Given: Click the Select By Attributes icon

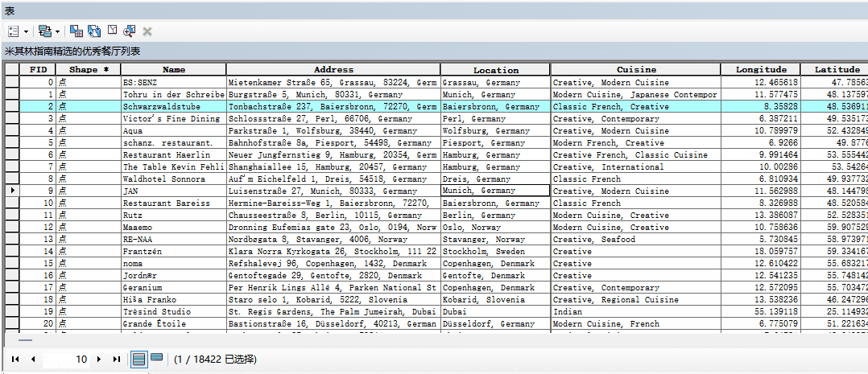Looking at the screenshot, I should pos(76,31).
